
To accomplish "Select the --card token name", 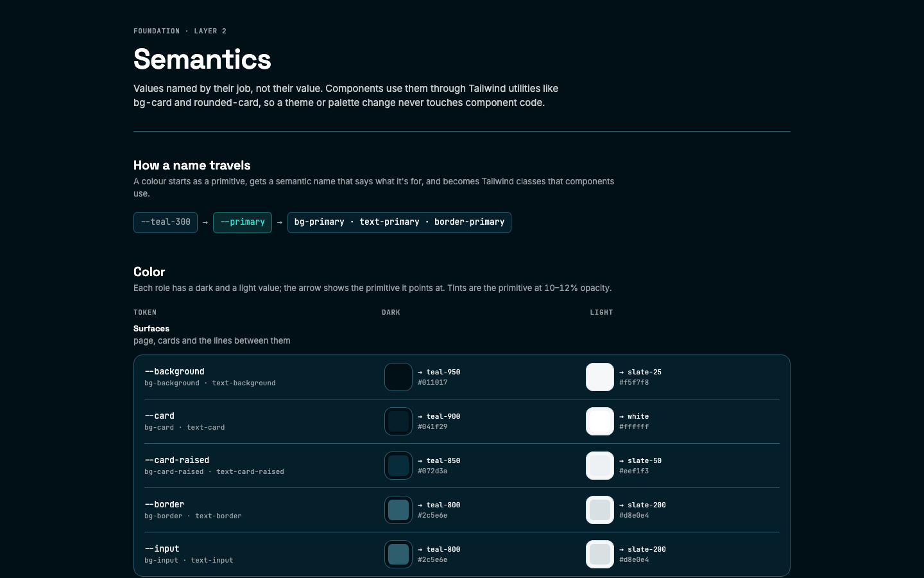I will pos(159,416).
